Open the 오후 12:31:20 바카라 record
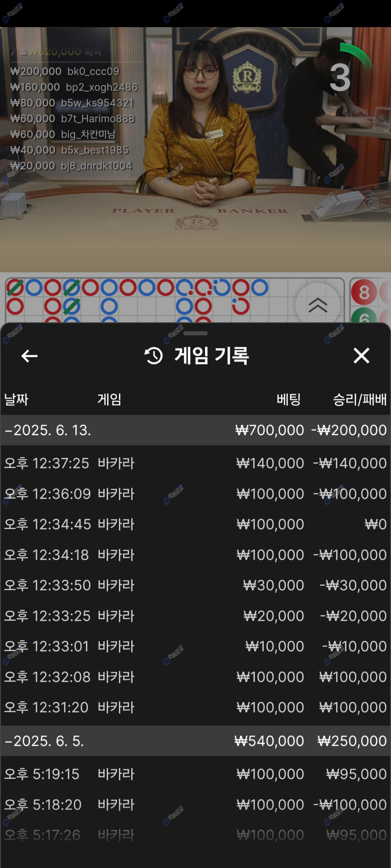 point(196,707)
